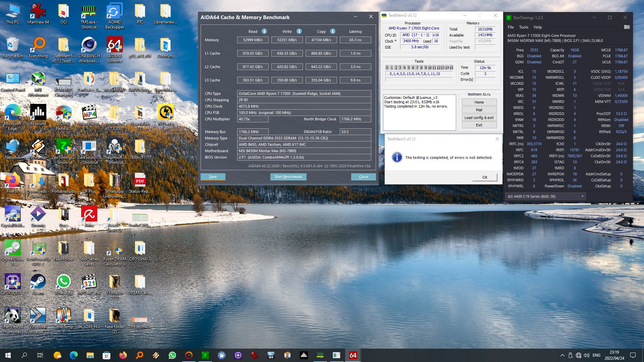This screenshot has width=644, height=362.
Task: Click the Copy info icon in AIDA64
Action: tap(333, 31)
